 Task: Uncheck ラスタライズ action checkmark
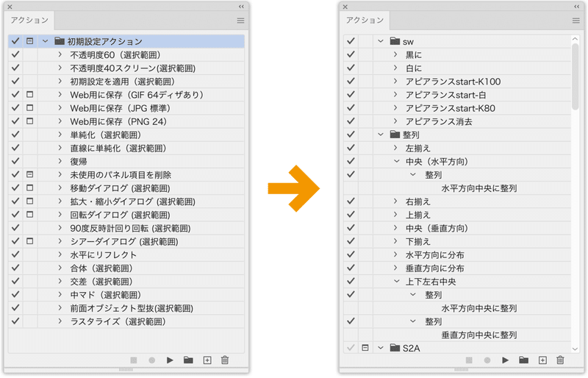[15, 321]
